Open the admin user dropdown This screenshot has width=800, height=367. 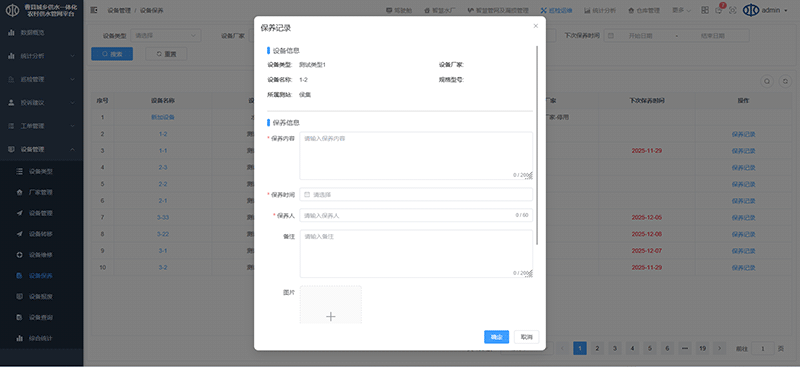pos(765,10)
